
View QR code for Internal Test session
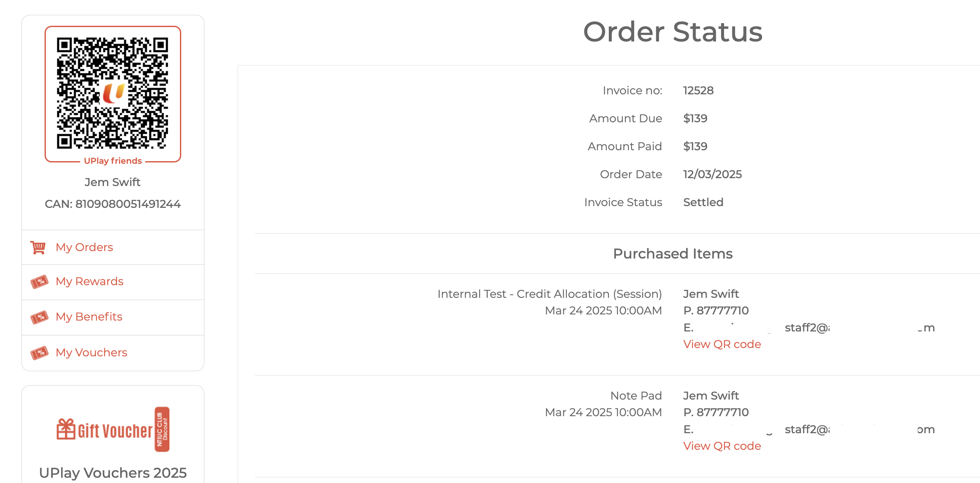tap(722, 344)
